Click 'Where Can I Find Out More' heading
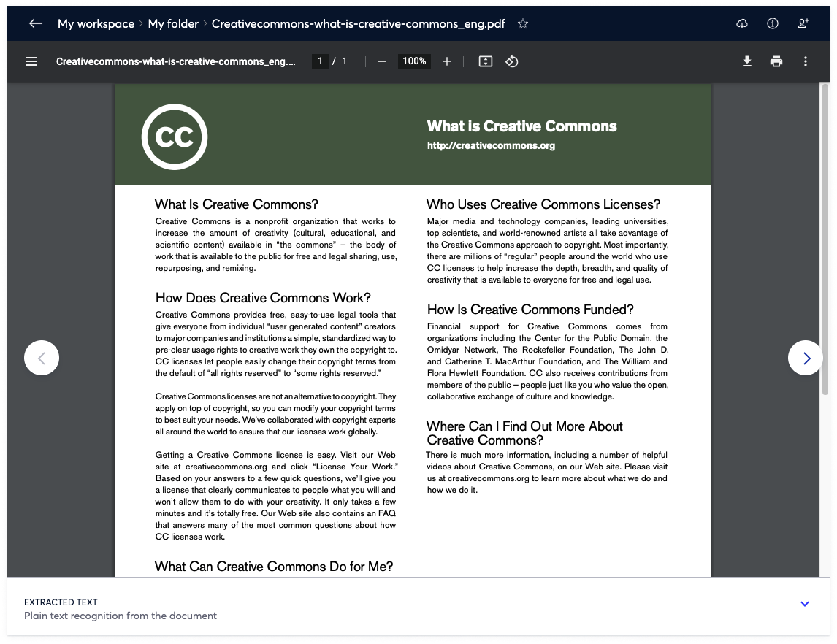This screenshot has height=644, width=837. (524, 433)
